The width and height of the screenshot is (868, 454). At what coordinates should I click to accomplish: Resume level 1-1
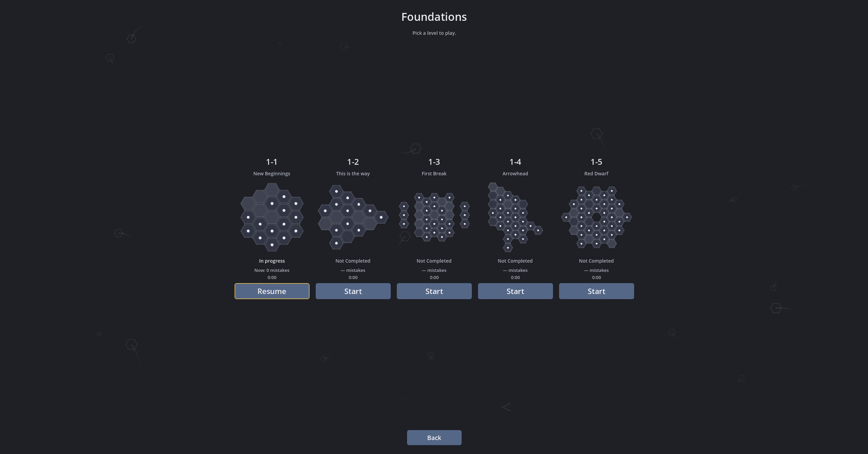(x=272, y=291)
